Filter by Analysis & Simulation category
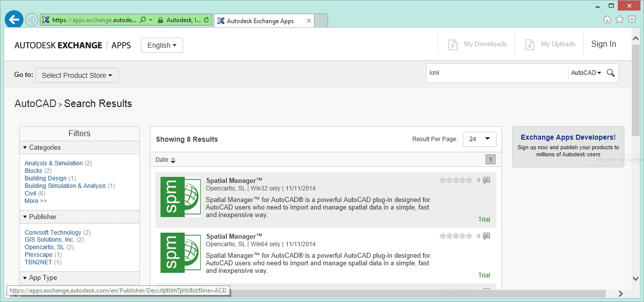This screenshot has width=644, height=302. 54,163
